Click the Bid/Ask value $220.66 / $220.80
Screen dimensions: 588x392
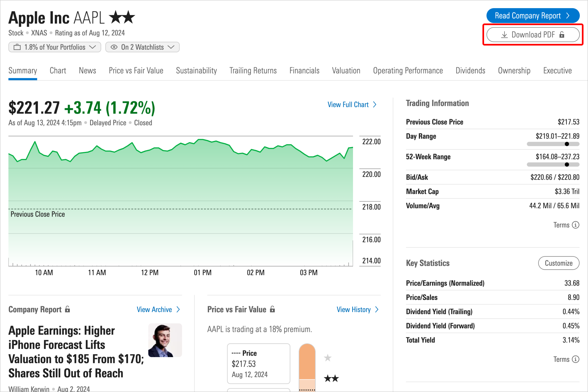pos(555,177)
